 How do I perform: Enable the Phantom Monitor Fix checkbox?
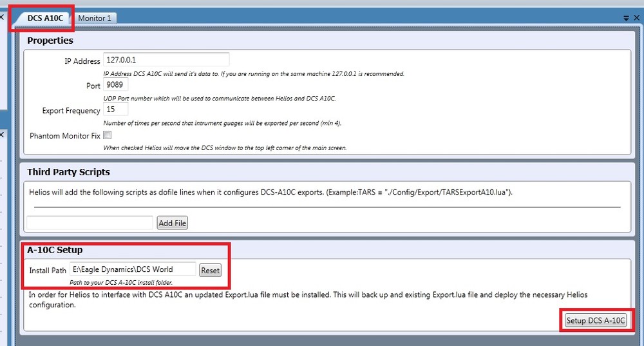pyautogui.click(x=107, y=135)
